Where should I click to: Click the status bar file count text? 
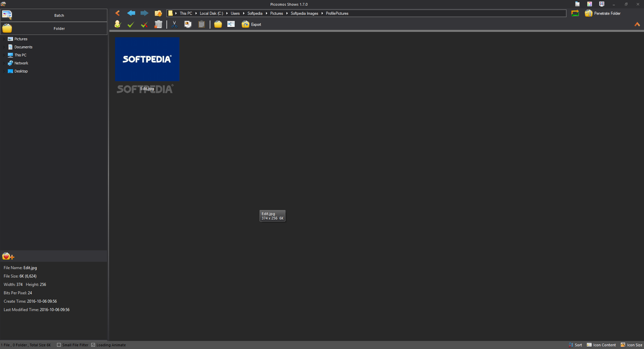click(26, 345)
